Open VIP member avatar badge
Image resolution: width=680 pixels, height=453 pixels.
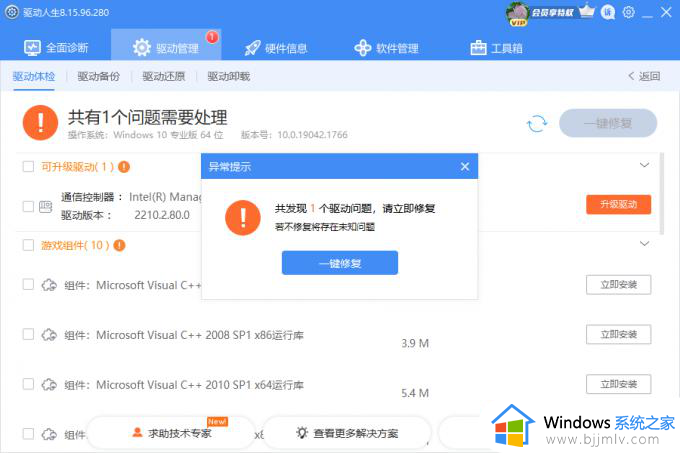pos(517,13)
